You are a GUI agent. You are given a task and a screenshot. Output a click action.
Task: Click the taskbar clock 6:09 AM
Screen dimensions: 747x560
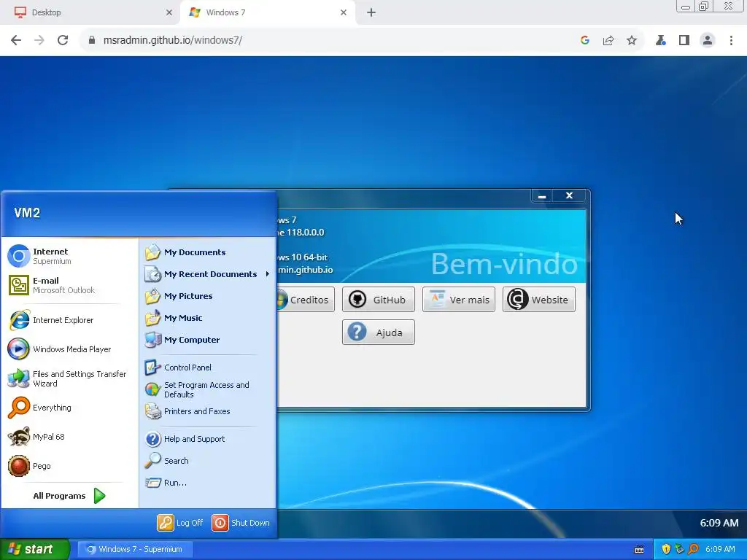point(720,549)
